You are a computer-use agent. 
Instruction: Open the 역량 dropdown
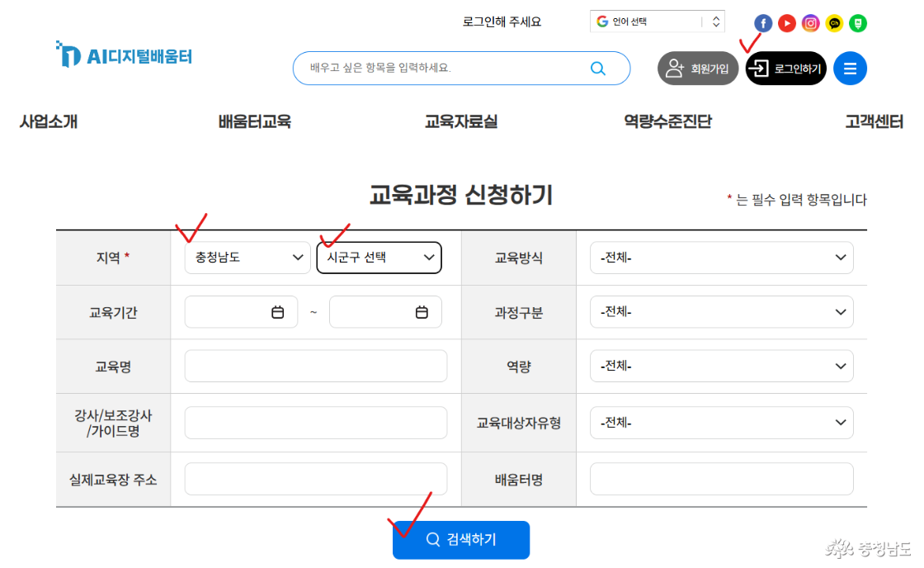[721, 367]
